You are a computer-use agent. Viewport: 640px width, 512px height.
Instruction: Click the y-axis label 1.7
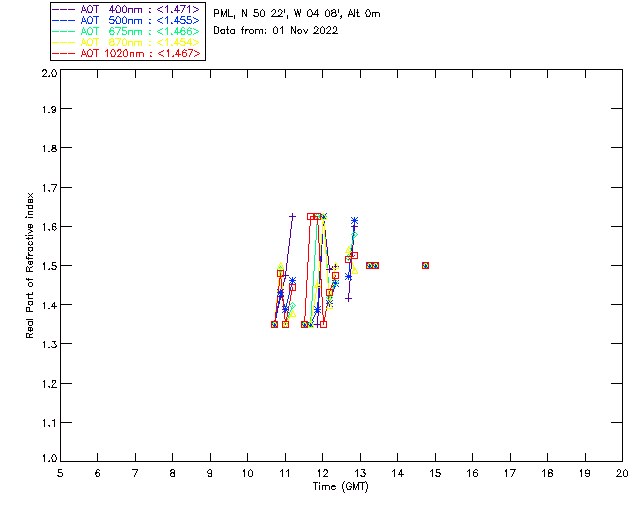49,188
